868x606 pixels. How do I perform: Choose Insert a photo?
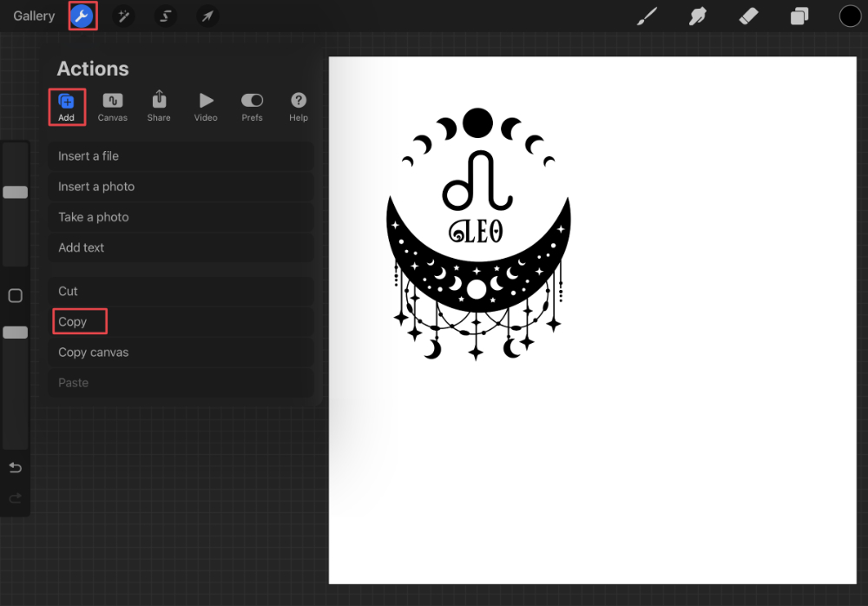point(181,187)
